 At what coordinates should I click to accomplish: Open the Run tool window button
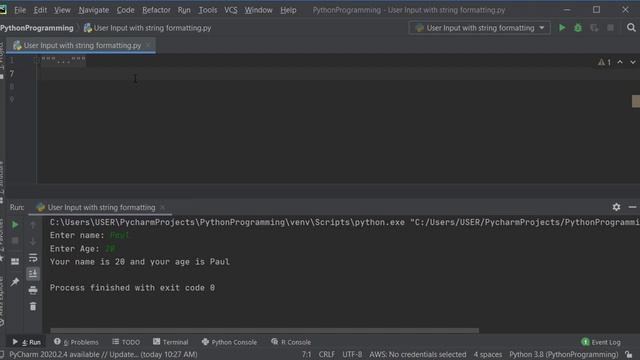27,342
